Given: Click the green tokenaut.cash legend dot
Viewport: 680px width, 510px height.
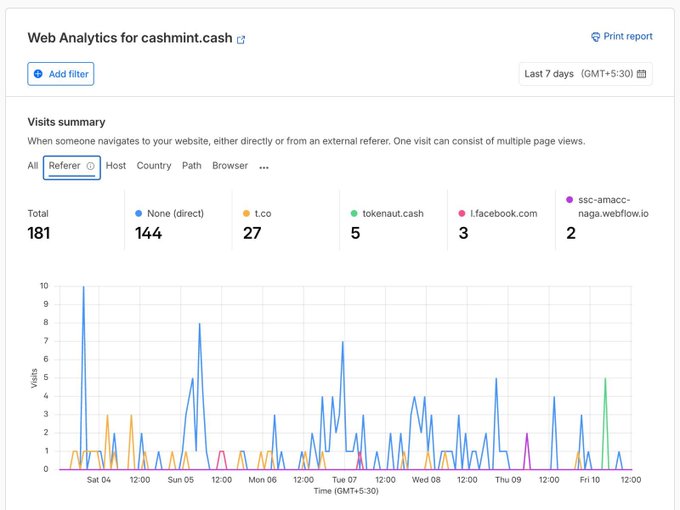Looking at the screenshot, I should click(x=354, y=213).
